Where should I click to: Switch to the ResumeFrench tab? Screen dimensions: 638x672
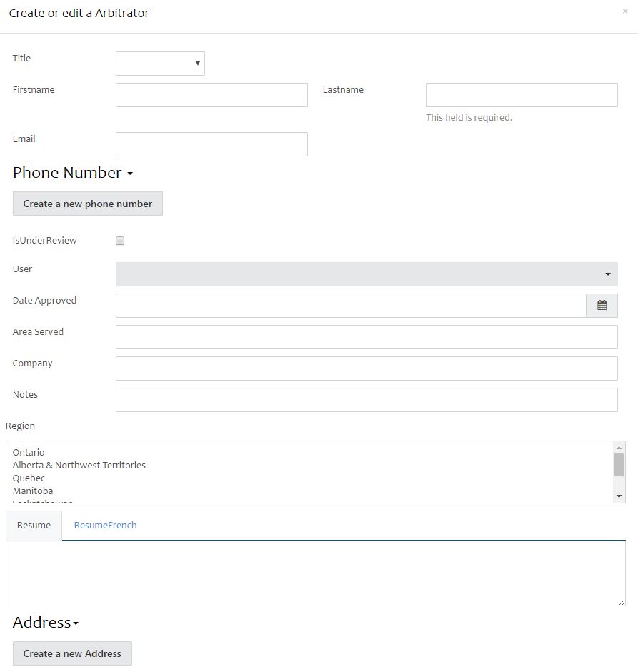pos(105,526)
